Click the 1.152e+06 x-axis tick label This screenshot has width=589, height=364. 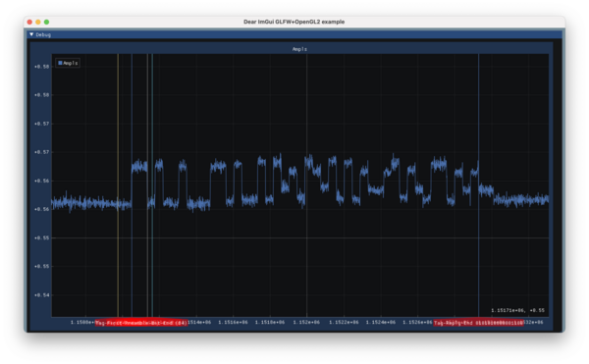coord(306,322)
